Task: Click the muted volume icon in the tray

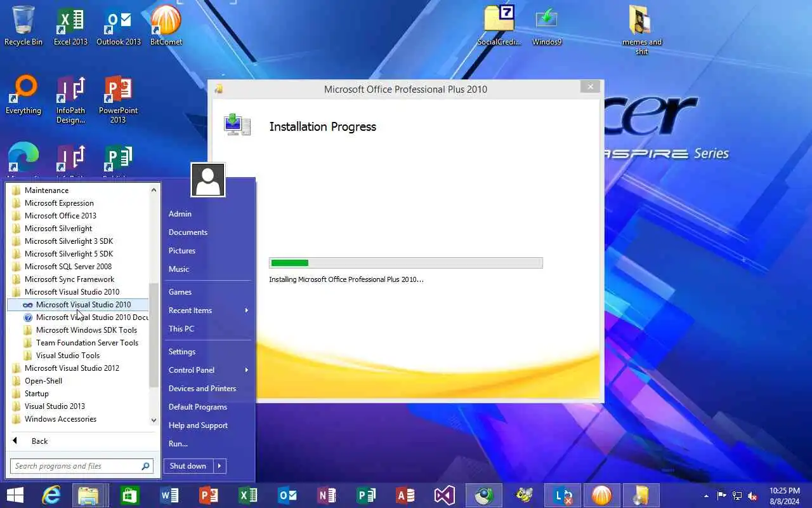Action: (753, 495)
